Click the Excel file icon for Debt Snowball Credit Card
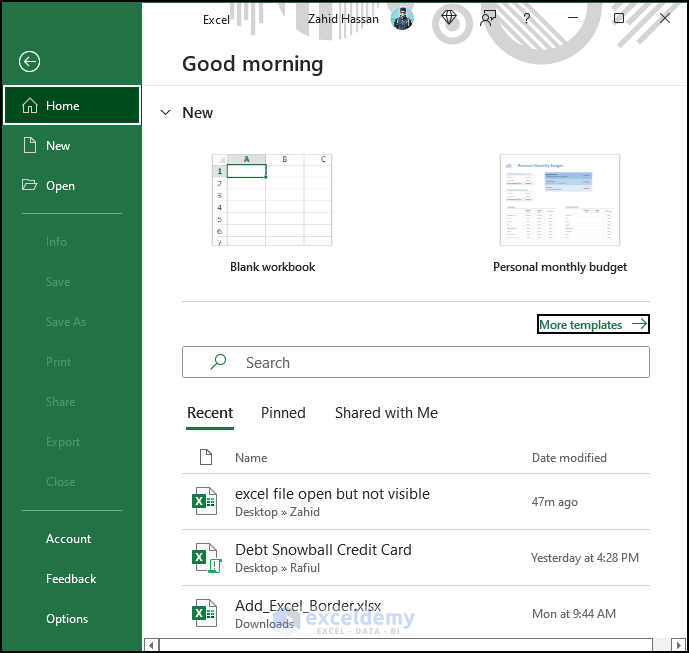 [x=205, y=558]
